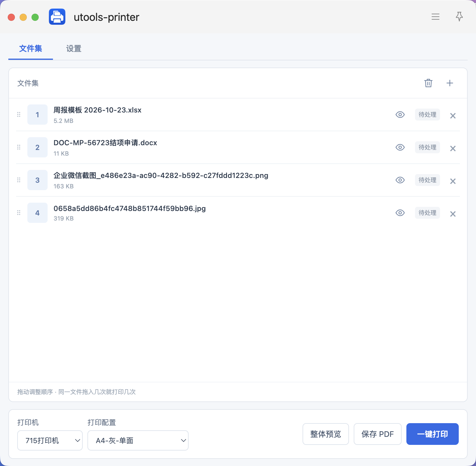Remove 企业微信截图 png from list
The width and height of the screenshot is (476, 466).
pyautogui.click(x=453, y=181)
